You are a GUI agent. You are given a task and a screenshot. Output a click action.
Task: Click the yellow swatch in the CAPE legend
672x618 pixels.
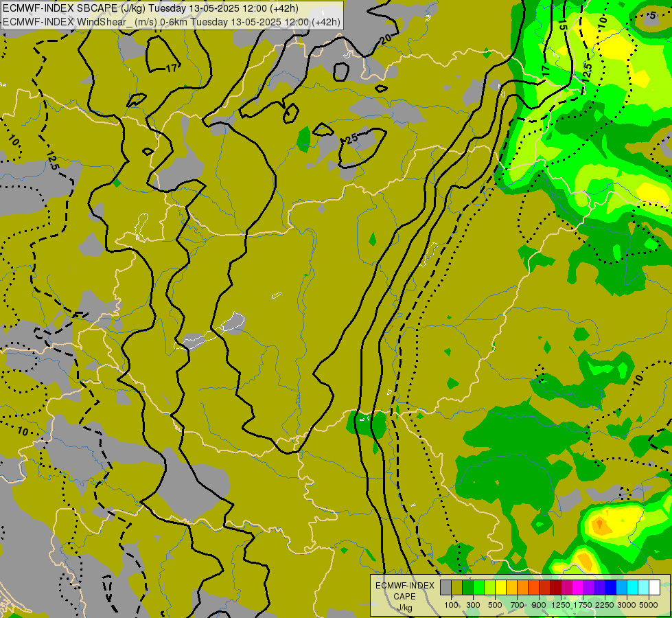(500, 588)
